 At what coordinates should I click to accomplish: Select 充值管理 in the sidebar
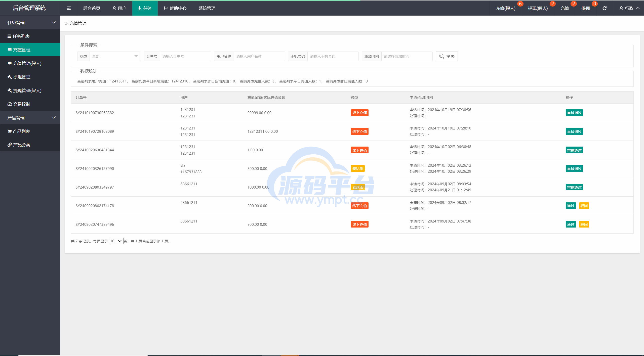click(30, 50)
